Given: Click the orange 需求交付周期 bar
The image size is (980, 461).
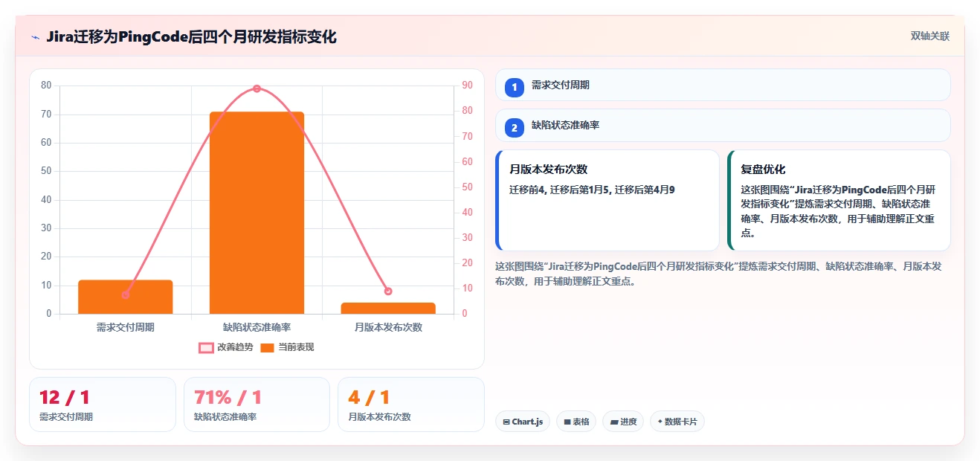Looking at the screenshot, I should (x=126, y=297).
